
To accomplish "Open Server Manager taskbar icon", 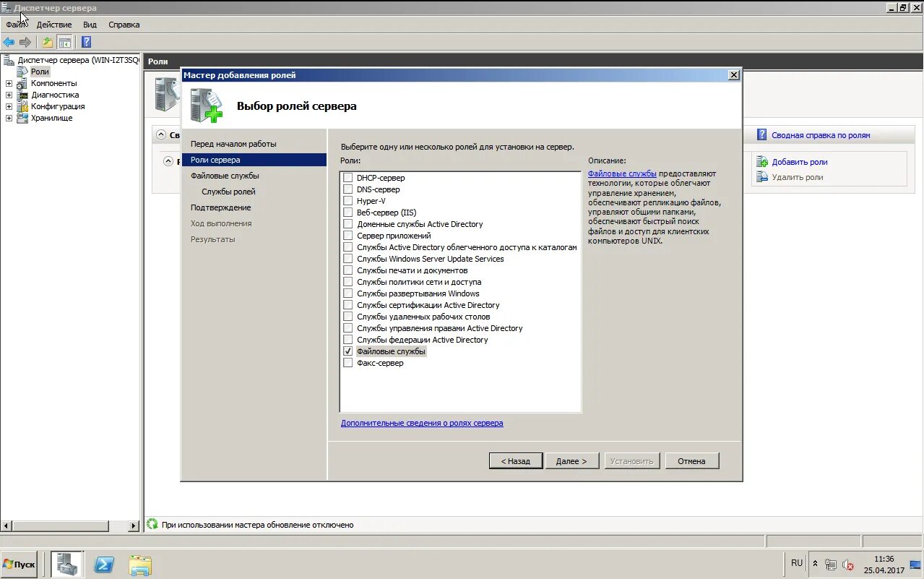I will tap(67, 565).
